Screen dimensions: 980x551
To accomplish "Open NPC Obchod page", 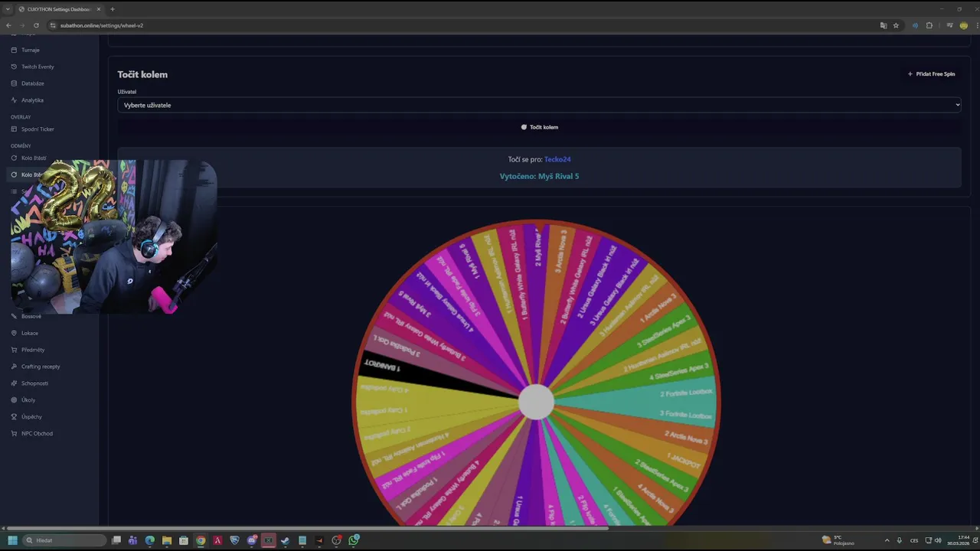I will (x=37, y=434).
